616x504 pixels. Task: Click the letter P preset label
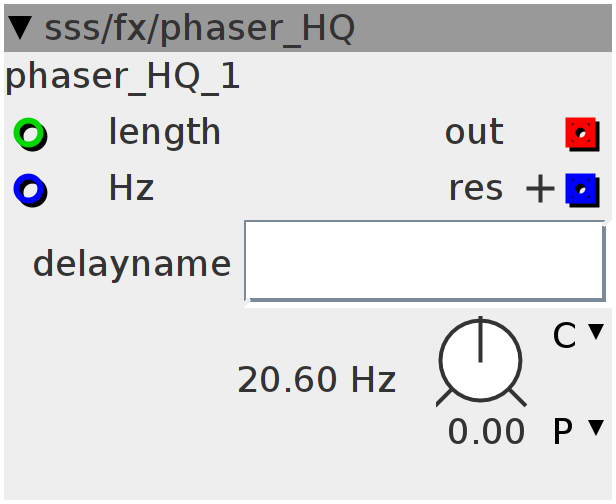coord(563,431)
